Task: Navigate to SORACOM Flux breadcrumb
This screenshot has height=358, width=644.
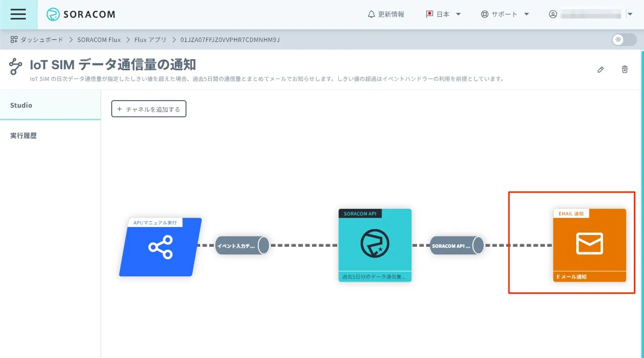Action: point(99,39)
